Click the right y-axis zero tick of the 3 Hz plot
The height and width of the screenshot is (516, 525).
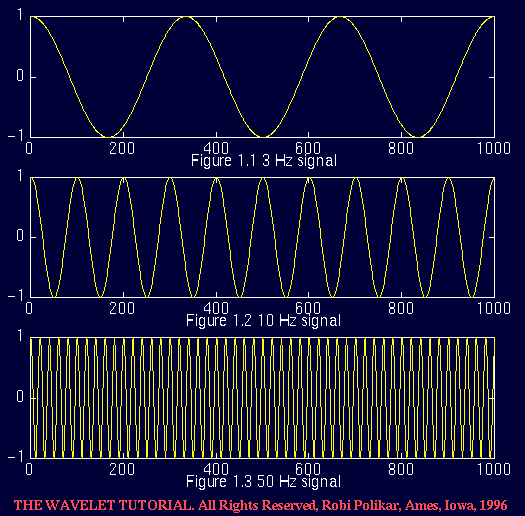[492, 77]
